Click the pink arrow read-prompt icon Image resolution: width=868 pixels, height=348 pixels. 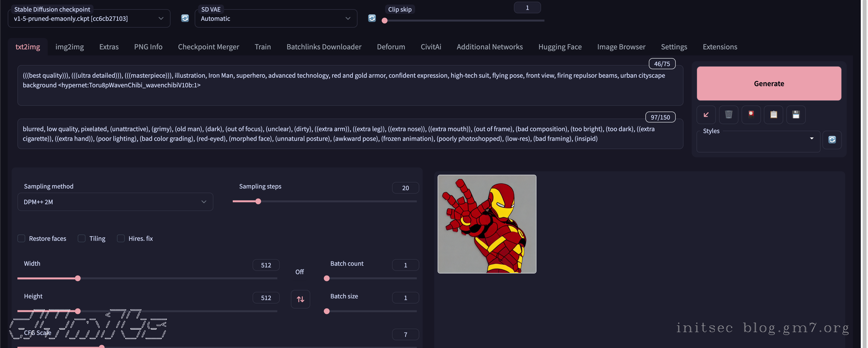tap(706, 115)
